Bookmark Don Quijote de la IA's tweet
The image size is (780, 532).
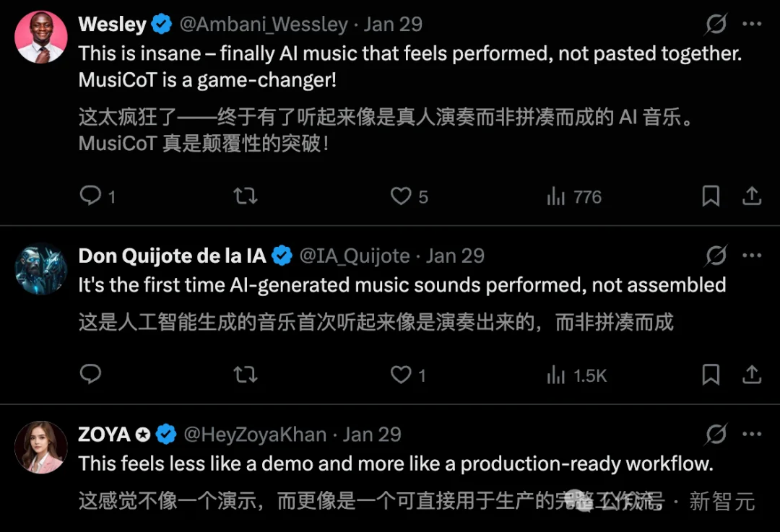tap(711, 374)
